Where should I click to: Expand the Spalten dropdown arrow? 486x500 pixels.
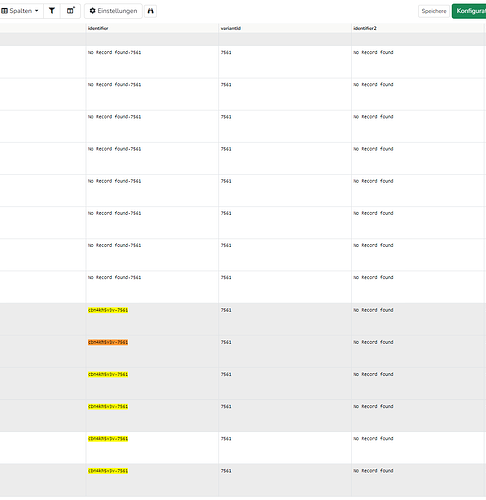(37, 11)
